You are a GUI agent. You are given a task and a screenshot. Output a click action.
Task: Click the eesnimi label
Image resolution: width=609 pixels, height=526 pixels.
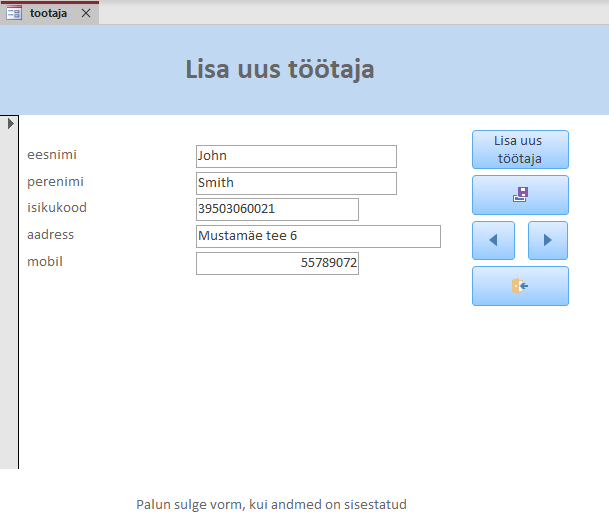pyautogui.click(x=52, y=155)
